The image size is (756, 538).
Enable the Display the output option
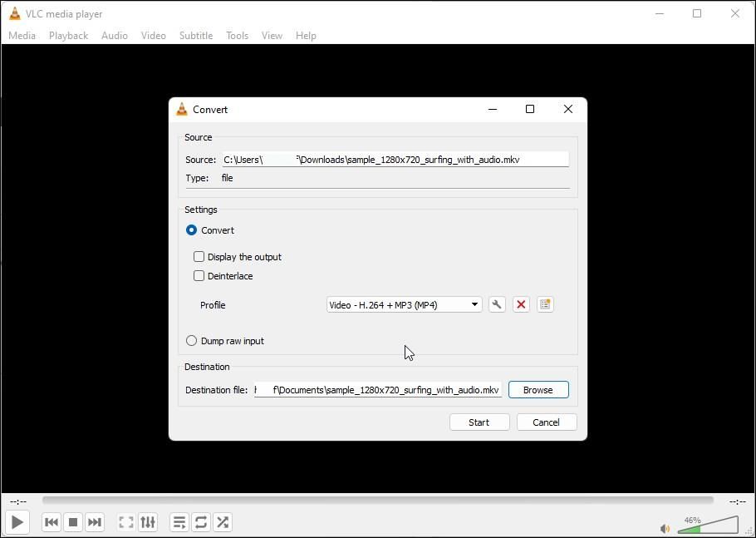click(x=199, y=257)
